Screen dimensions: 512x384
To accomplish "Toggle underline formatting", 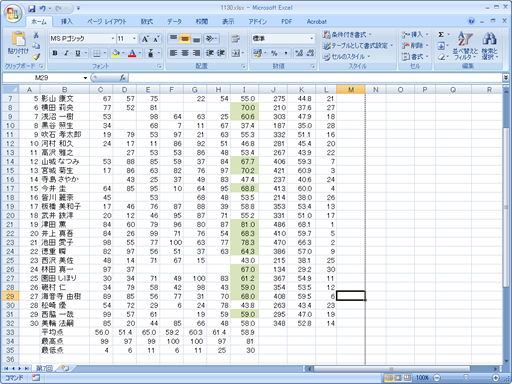I will (78, 53).
